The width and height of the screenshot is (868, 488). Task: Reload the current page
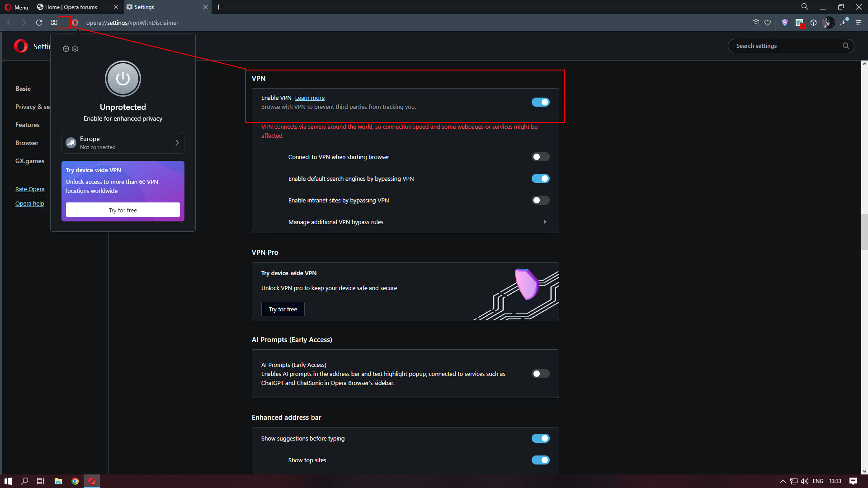pyautogui.click(x=39, y=23)
